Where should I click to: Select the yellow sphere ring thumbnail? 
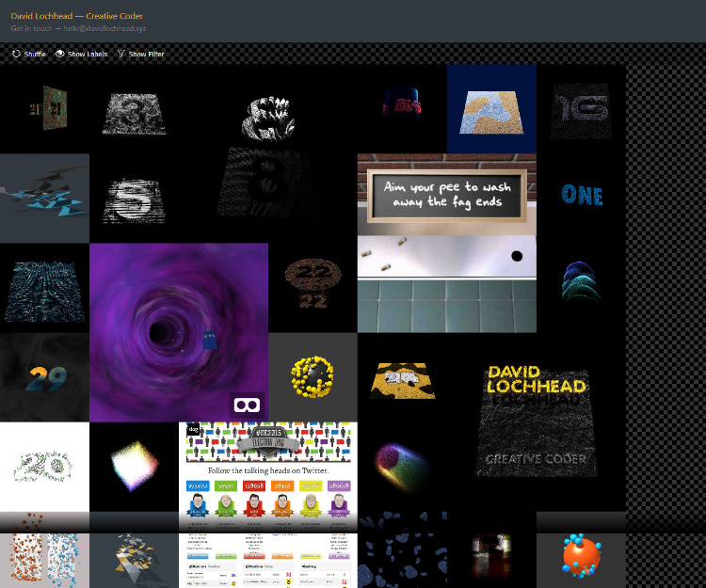[x=312, y=376]
